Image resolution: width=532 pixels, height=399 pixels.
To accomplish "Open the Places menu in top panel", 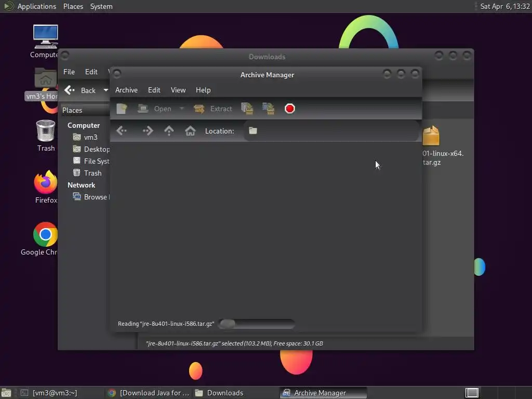I will (x=73, y=6).
